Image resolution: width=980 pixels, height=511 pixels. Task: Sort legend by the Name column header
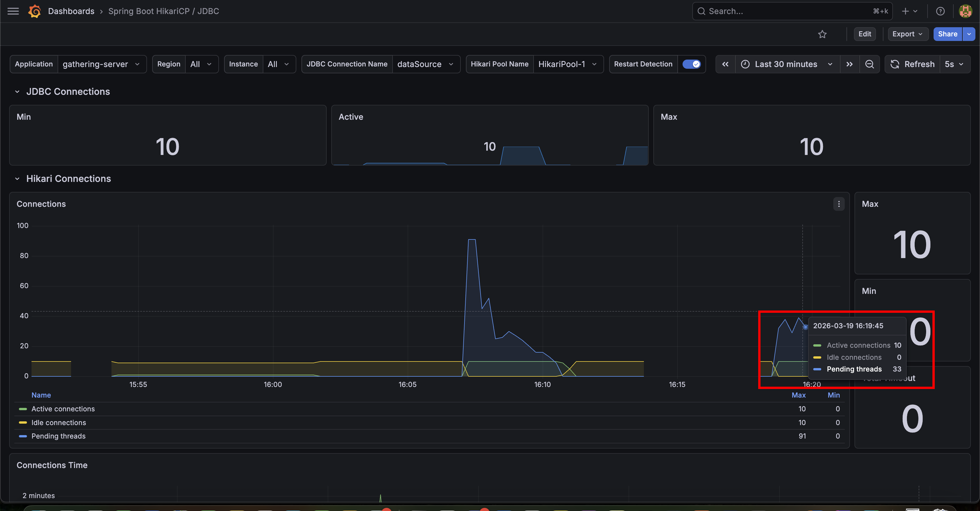pos(41,395)
